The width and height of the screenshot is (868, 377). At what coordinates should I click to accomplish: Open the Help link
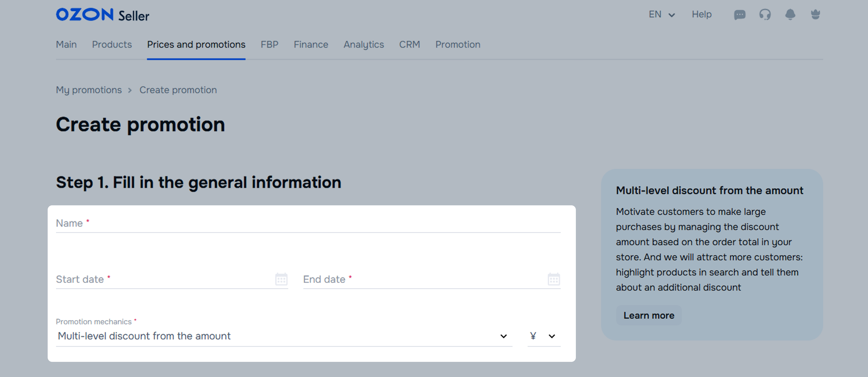(701, 15)
